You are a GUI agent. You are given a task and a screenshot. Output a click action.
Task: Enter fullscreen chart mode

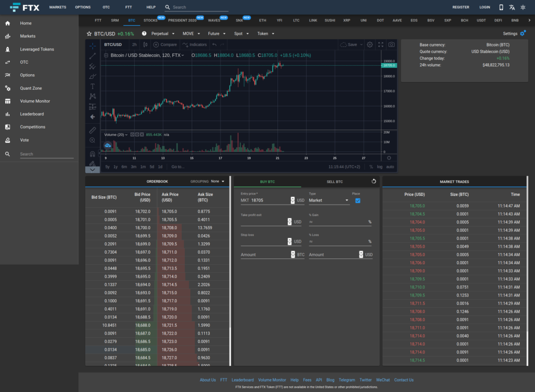click(381, 45)
